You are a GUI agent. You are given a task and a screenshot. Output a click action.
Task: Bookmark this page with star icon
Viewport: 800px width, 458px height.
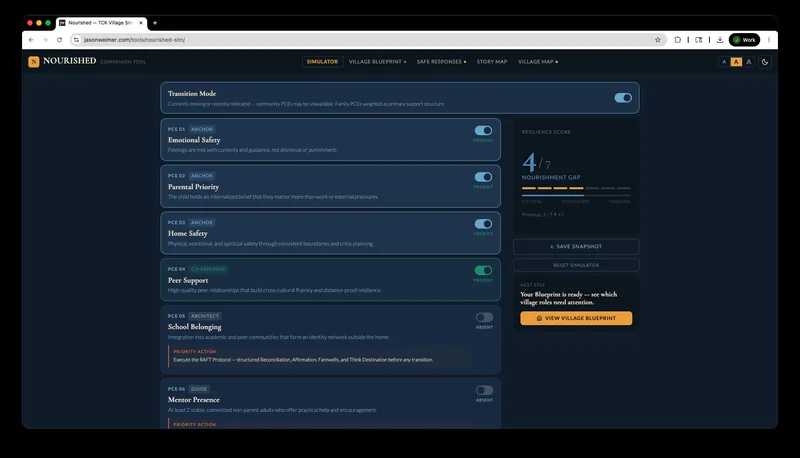[x=658, y=40]
